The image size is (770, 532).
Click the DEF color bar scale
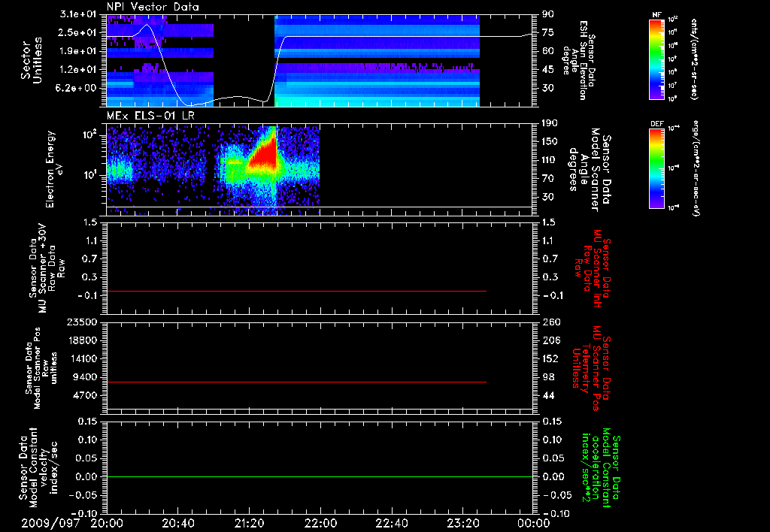click(656, 168)
